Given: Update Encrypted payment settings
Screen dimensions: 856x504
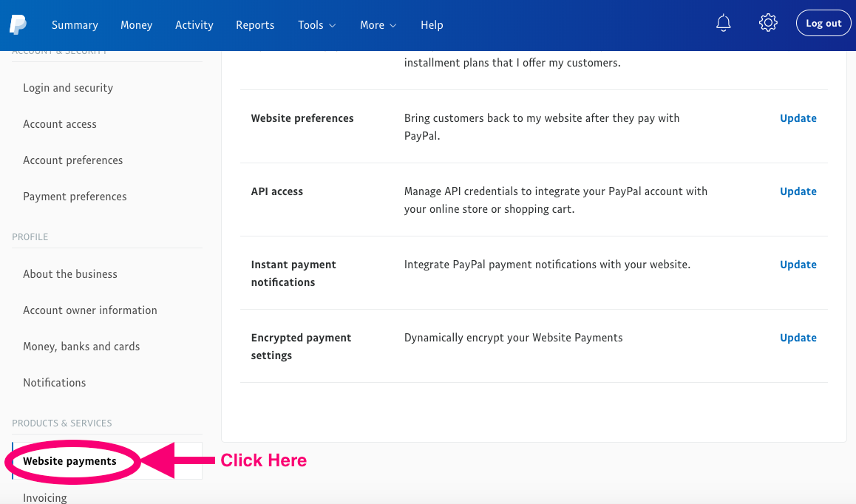Looking at the screenshot, I should [798, 338].
